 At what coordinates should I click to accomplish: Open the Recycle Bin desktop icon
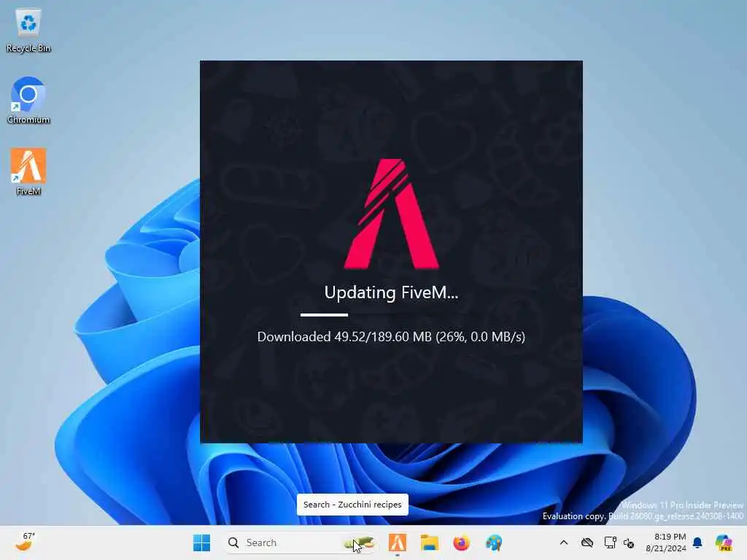pyautogui.click(x=28, y=31)
